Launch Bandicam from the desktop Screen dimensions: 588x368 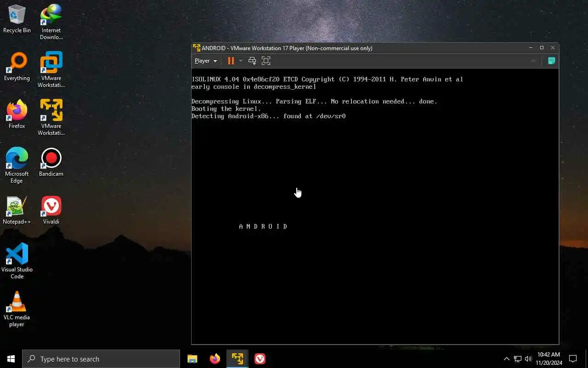pyautogui.click(x=51, y=162)
